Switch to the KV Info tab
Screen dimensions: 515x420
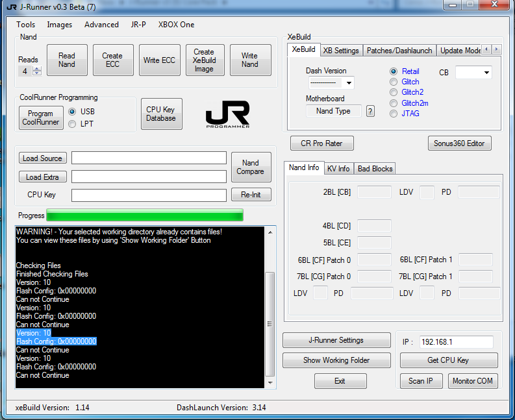[x=338, y=169]
